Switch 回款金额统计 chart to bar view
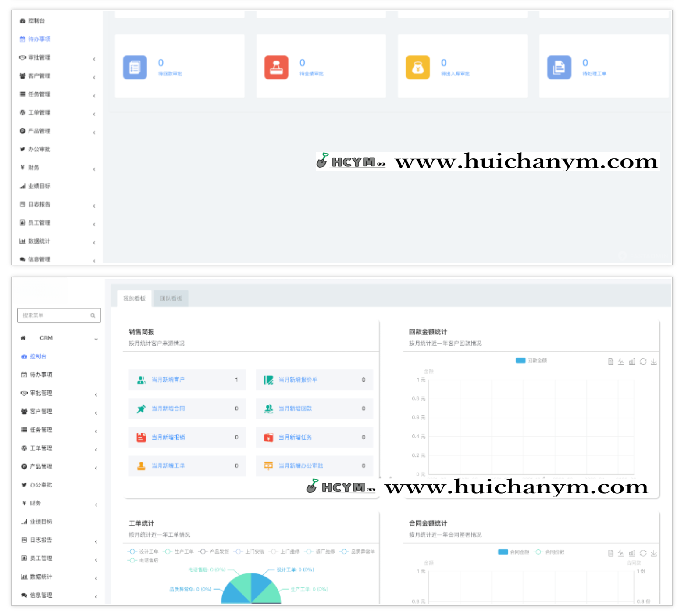Screen dimensions: 688x616 point(632,362)
